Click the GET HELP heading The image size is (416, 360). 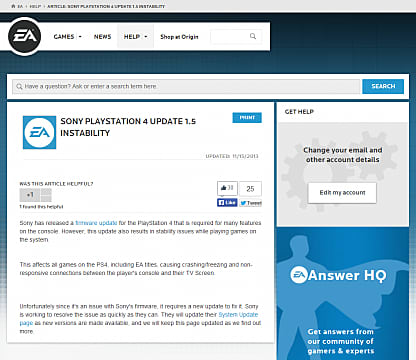click(299, 112)
